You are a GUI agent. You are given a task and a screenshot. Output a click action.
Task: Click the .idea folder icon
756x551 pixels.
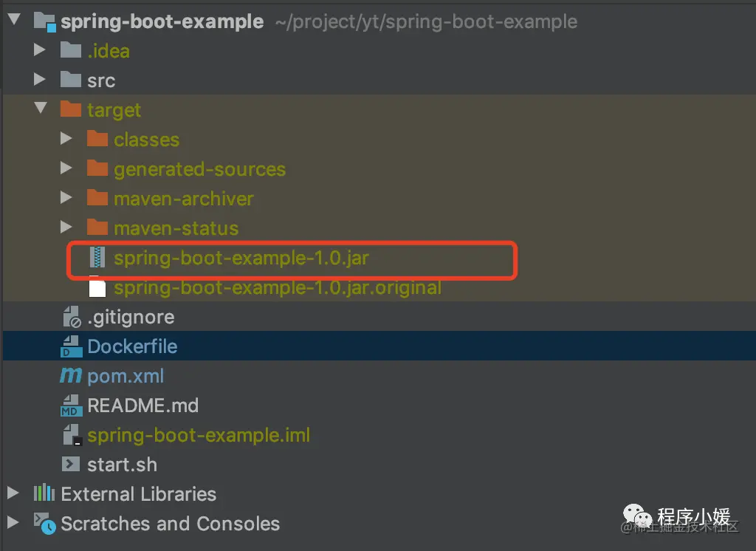[70, 49]
